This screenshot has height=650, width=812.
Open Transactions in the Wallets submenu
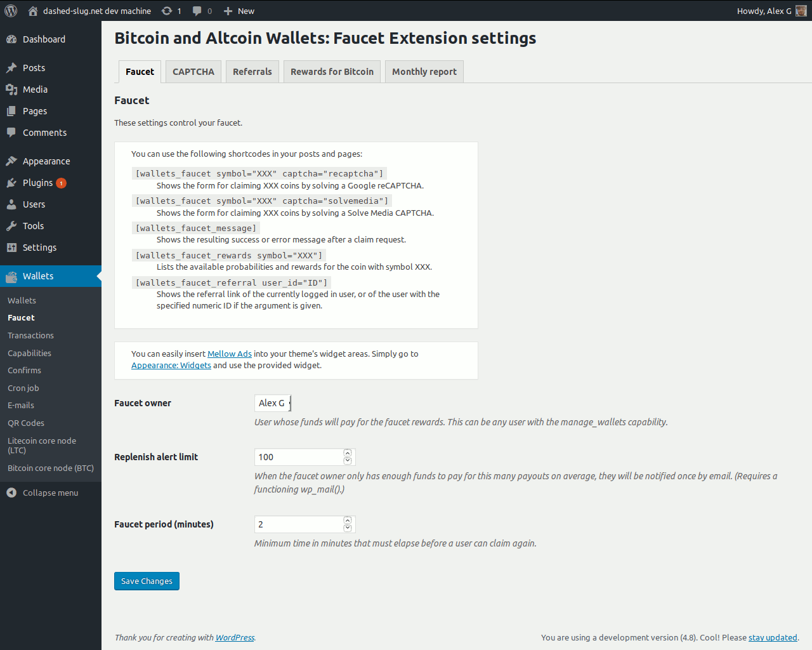pos(30,335)
